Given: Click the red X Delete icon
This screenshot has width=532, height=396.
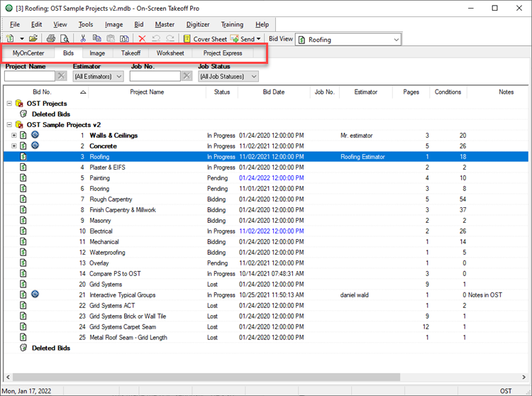Looking at the screenshot, I should (142, 39).
